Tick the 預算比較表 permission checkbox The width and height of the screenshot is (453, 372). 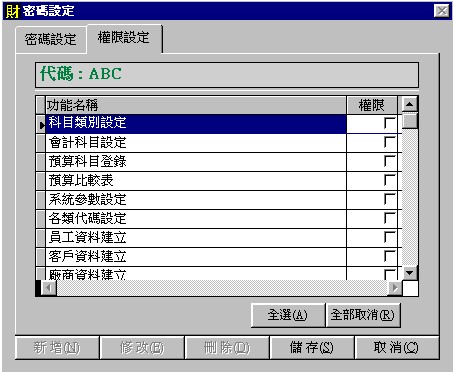point(390,180)
